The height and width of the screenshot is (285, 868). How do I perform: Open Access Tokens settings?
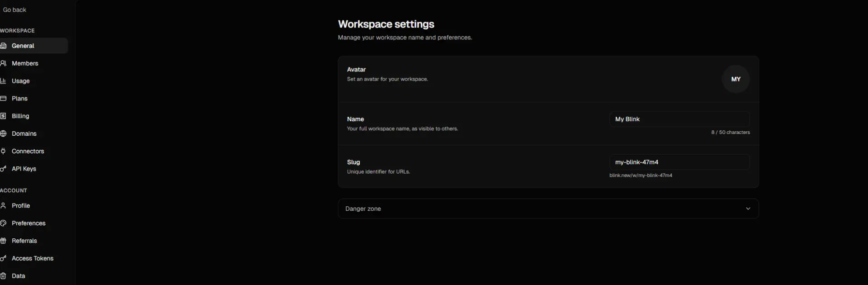pyautogui.click(x=34, y=258)
